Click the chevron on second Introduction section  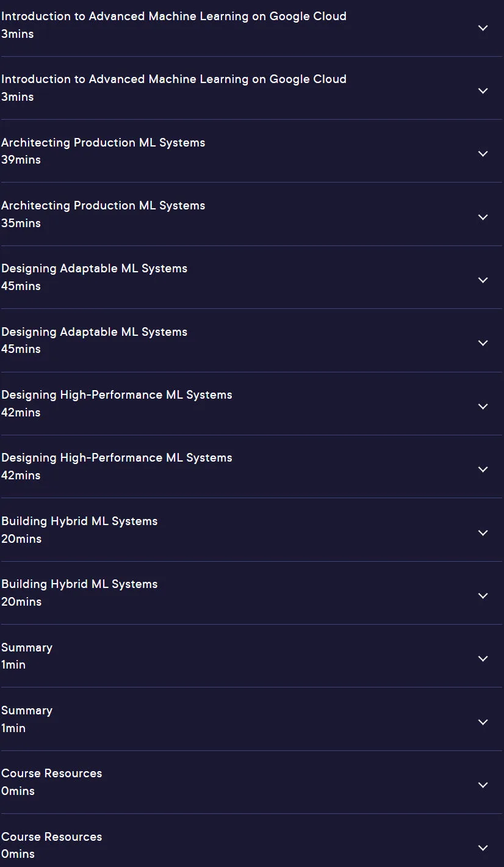click(x=483, y=91)
